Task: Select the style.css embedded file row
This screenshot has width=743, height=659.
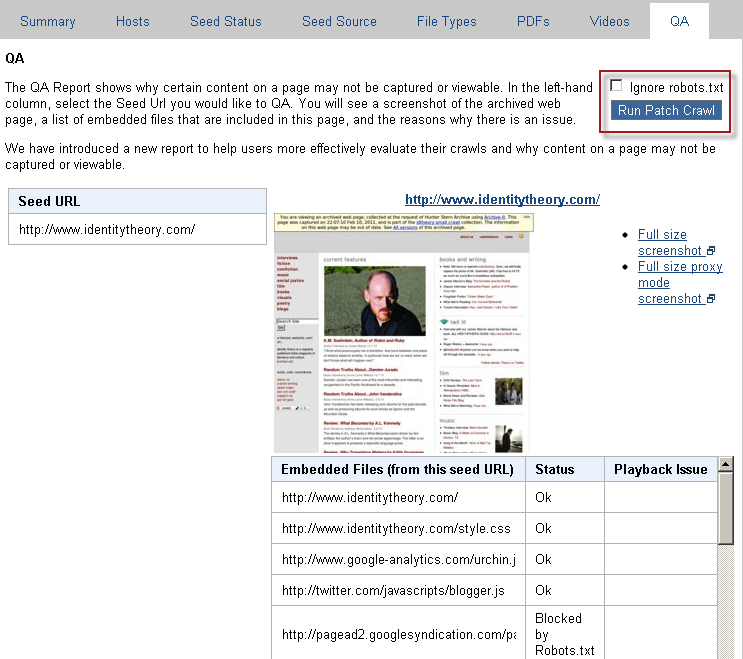Action: [396, 528]
